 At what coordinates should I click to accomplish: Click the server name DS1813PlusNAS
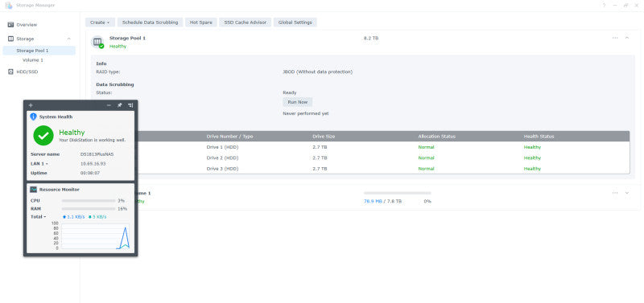click(97, 154)
